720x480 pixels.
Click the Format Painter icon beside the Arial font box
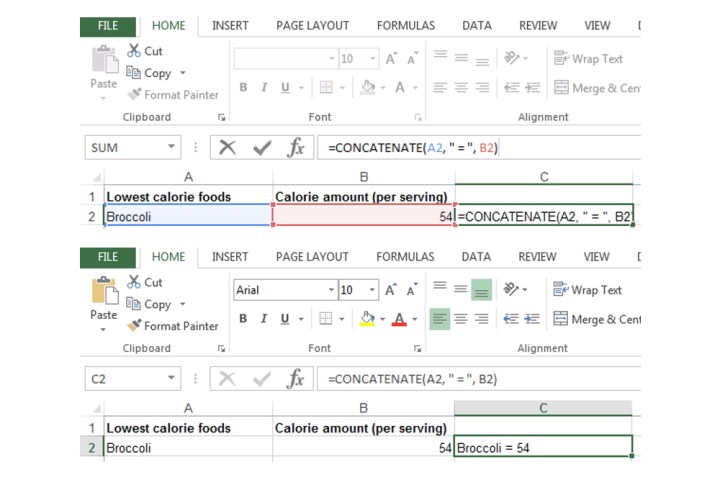pos(135,326)
